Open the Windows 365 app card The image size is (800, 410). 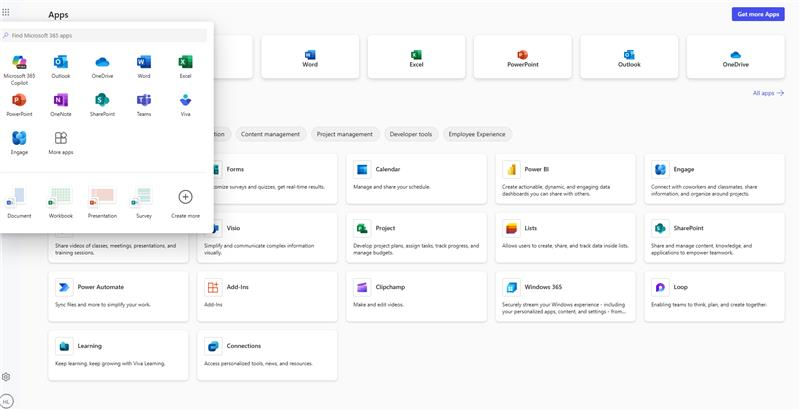pos(565,296)
